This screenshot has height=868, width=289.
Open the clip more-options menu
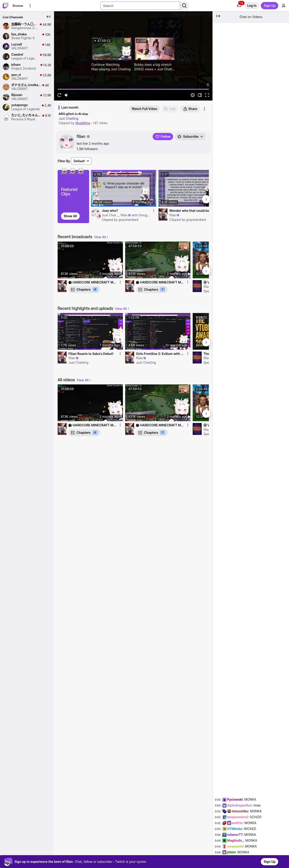pos(204,109)
